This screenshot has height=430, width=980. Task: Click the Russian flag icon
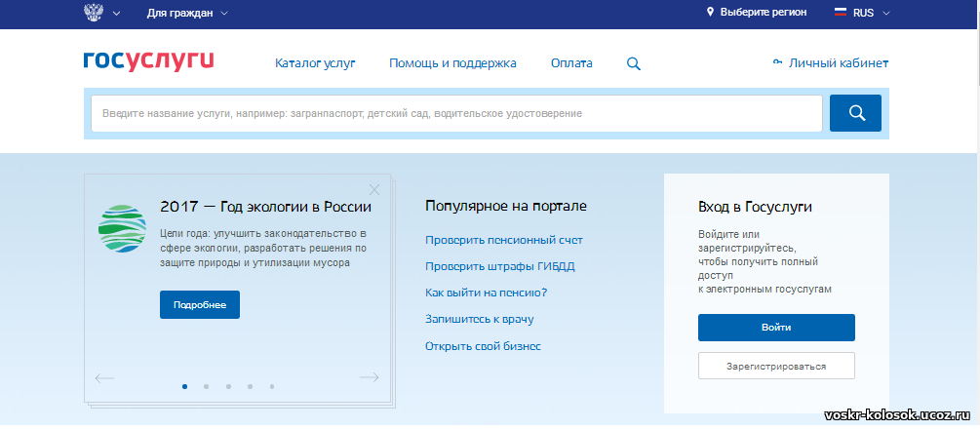click(841, 12)
